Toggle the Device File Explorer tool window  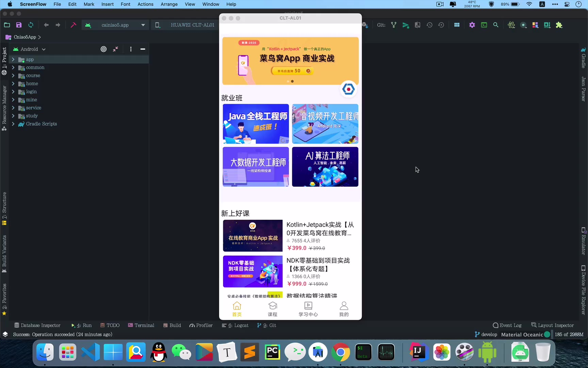click(x=584, y=290)
